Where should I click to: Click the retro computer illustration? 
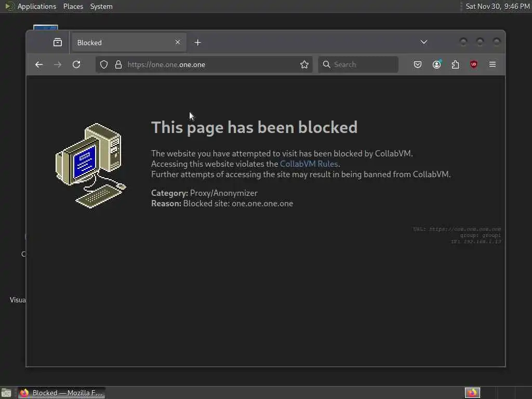pyautogui.click(x=90, y=166)
